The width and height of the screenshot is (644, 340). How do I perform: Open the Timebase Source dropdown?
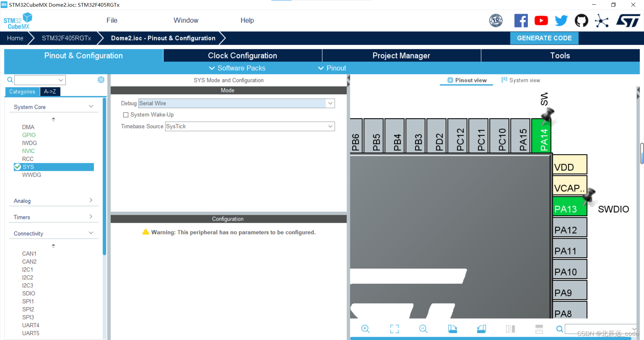pyautogui.click(x=330, y=126)
